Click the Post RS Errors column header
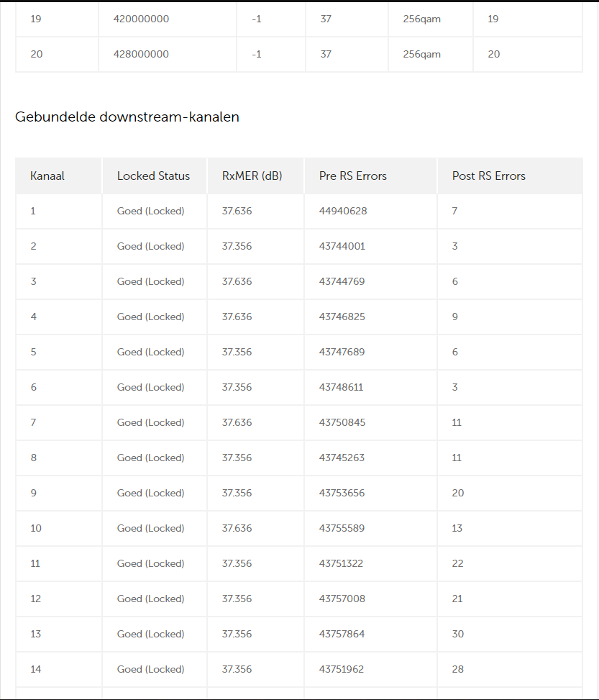 click(x=488, y=176)
